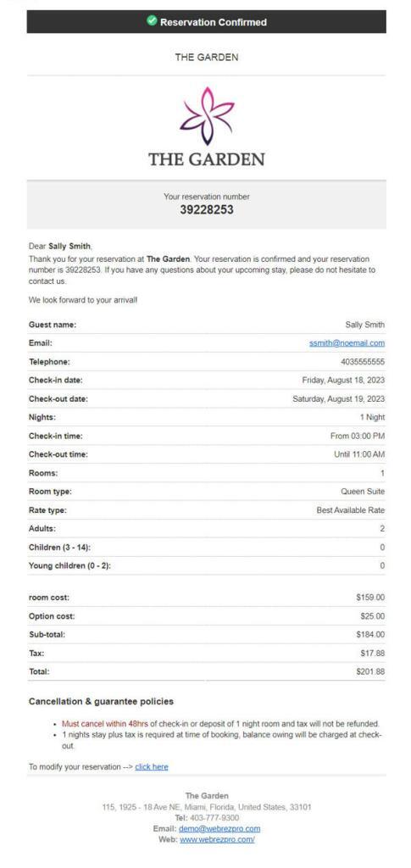Click Cancellation & guarantee policies heading
The height and width of the screenshot is (868, 411).
[x=101, y=701]
